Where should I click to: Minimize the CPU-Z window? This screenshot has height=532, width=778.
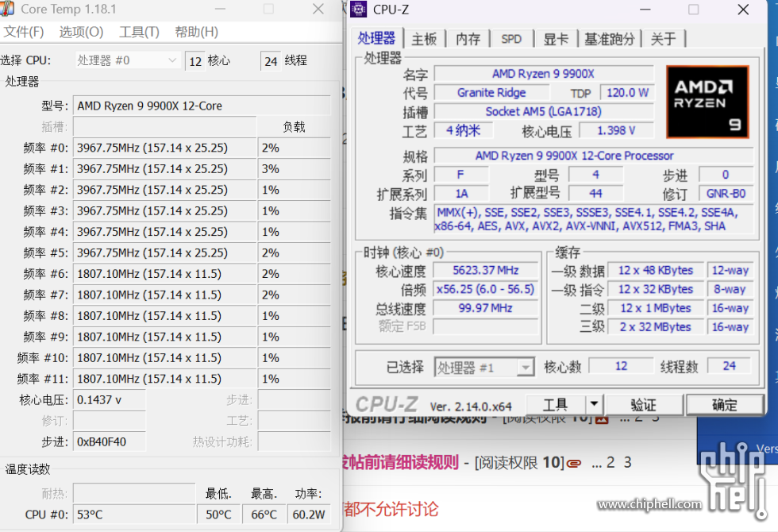click(x=645, y=10)
